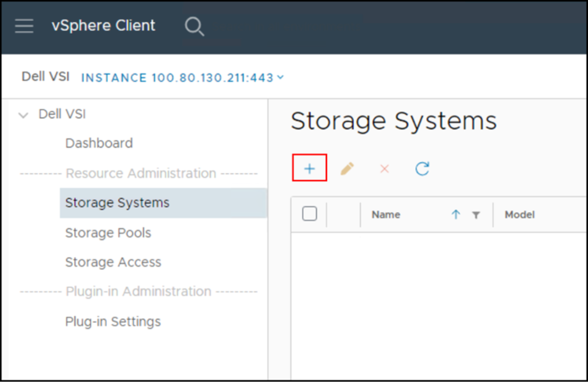
Task: Open Dashboard in the sidebar
Action: click(x=99, y=143)
